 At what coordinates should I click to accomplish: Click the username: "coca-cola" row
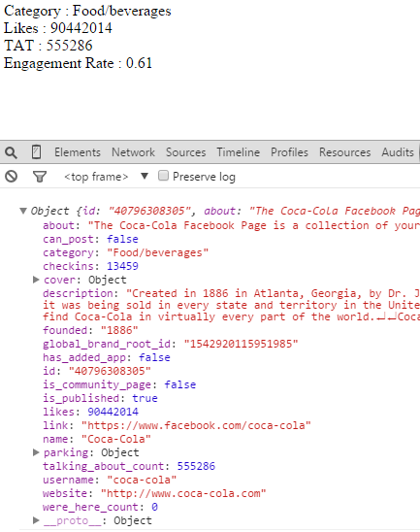pos(110,480)
